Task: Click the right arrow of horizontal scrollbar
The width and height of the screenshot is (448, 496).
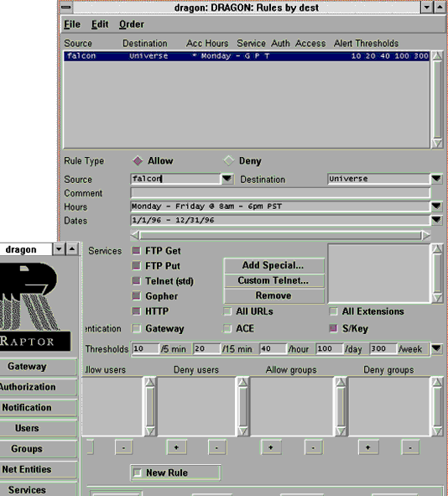Action: [425, 235]
